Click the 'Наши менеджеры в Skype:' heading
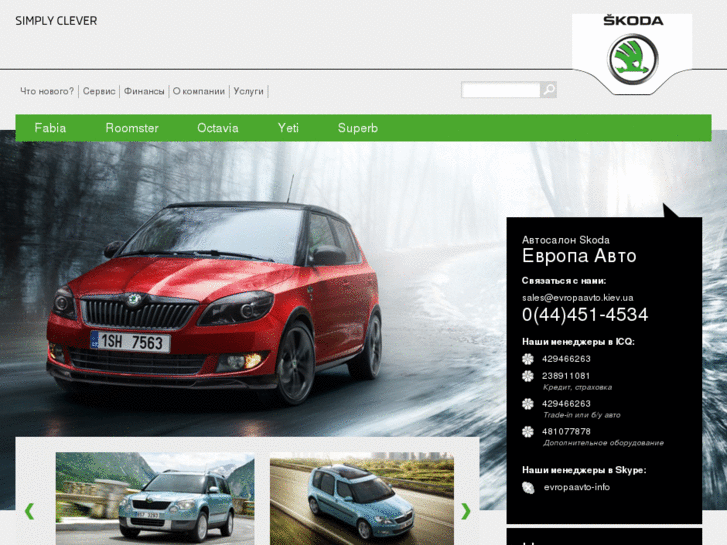This screenshot has width=727, height=545. pos(584,470)
